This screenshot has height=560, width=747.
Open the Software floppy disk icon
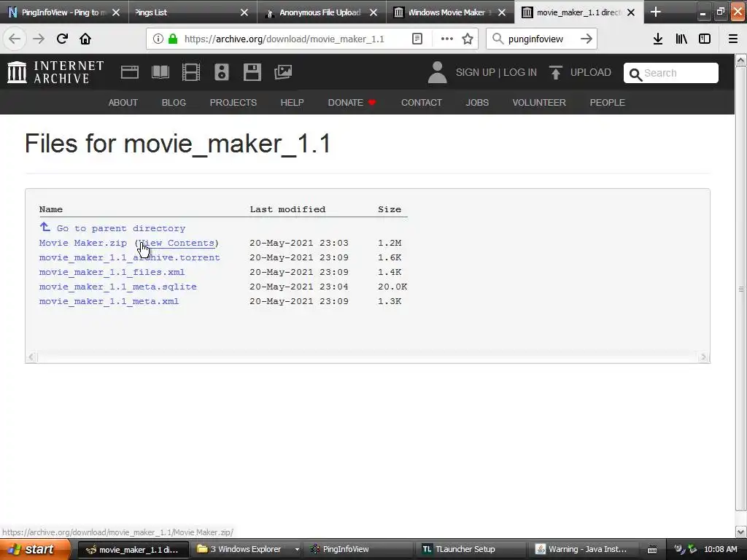pos(252,72)
